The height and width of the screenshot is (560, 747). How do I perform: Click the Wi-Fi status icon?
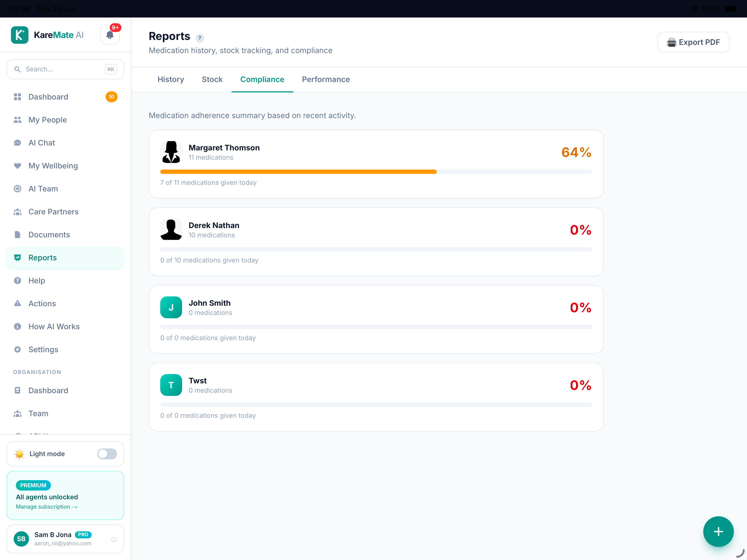(694, 9)
